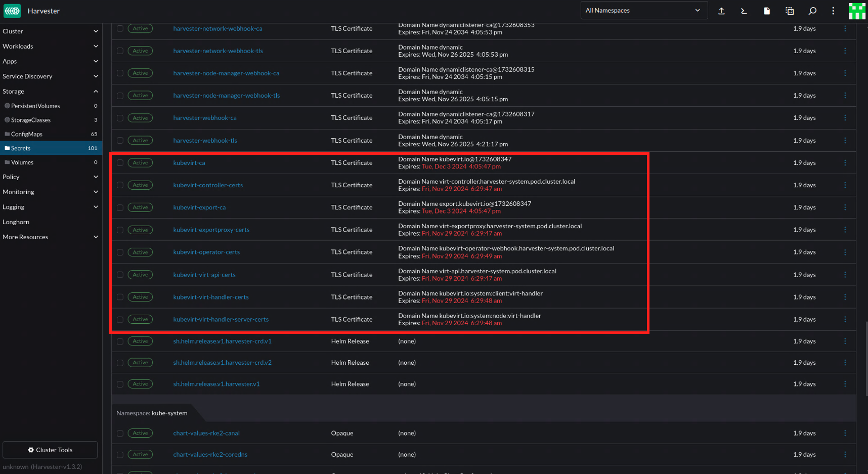Select Secrets in the sidebar
Image resolution: width=868 pixels, height=474 pixels.
51,148
